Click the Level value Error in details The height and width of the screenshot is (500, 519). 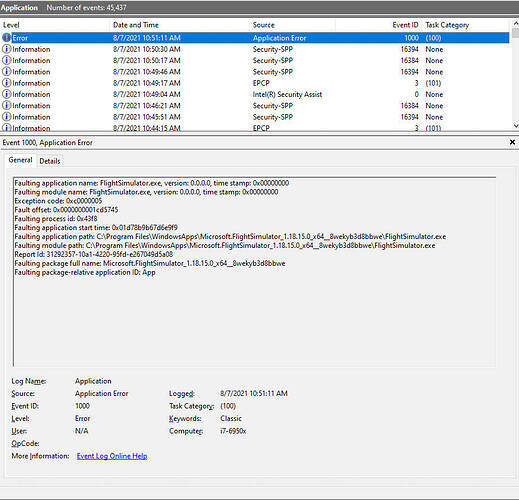point(82,418)
